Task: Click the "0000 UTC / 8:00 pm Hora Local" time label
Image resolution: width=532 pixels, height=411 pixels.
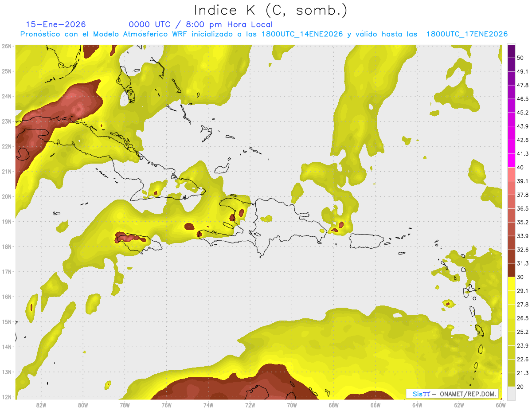Action: [201, 24]
